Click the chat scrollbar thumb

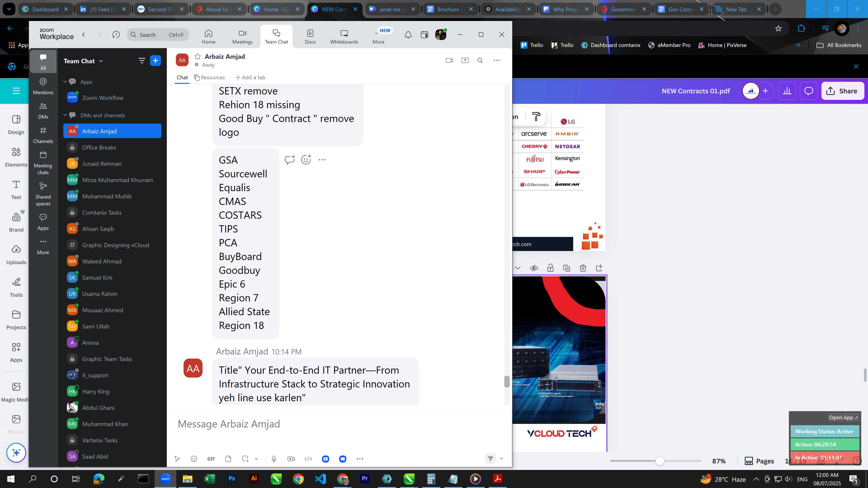(506, 382)
